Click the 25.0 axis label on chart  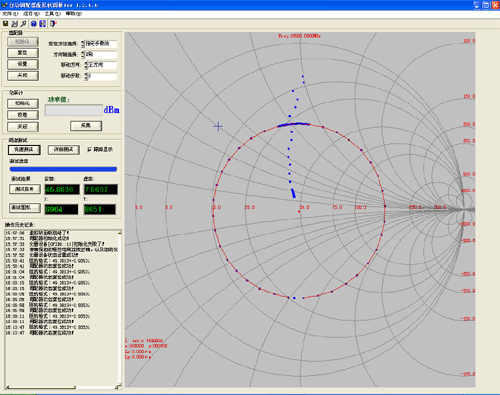[x=250, y=207]
